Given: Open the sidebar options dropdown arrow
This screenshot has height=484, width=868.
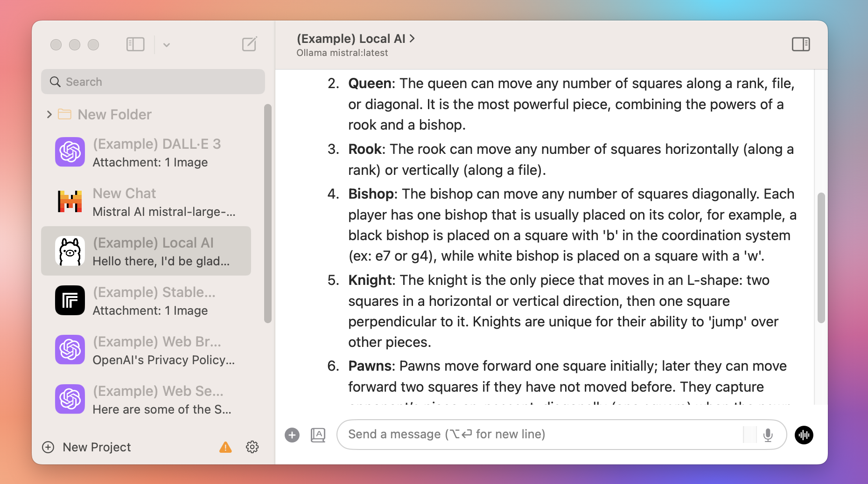Looking at the screenshot, I should pos(167,45).
